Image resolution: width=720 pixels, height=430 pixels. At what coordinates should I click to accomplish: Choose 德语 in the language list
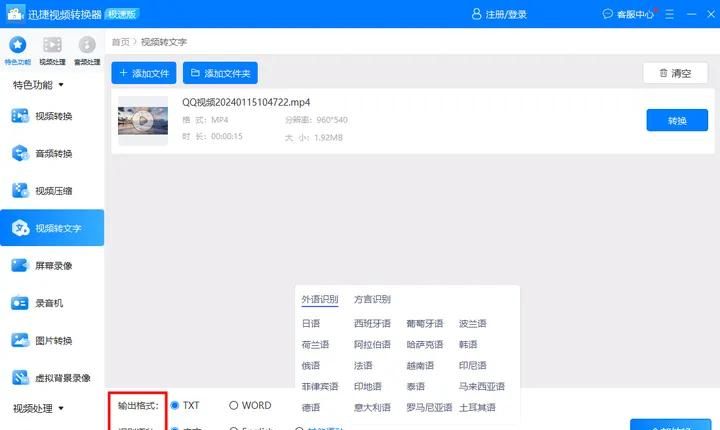click(310, 407)
